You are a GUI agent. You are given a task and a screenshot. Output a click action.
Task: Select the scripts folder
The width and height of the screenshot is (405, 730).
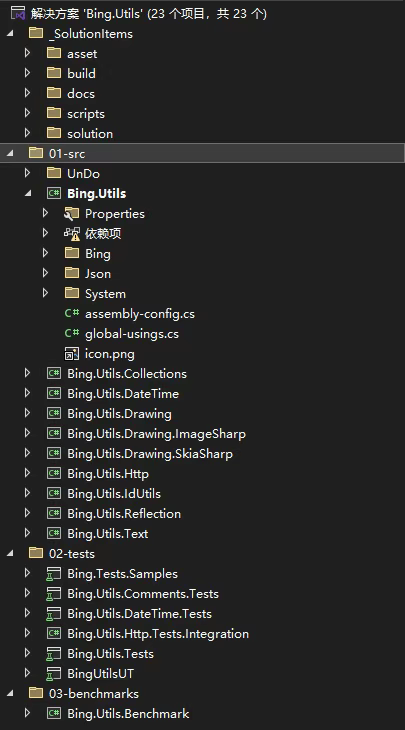(x=86, y=114)
